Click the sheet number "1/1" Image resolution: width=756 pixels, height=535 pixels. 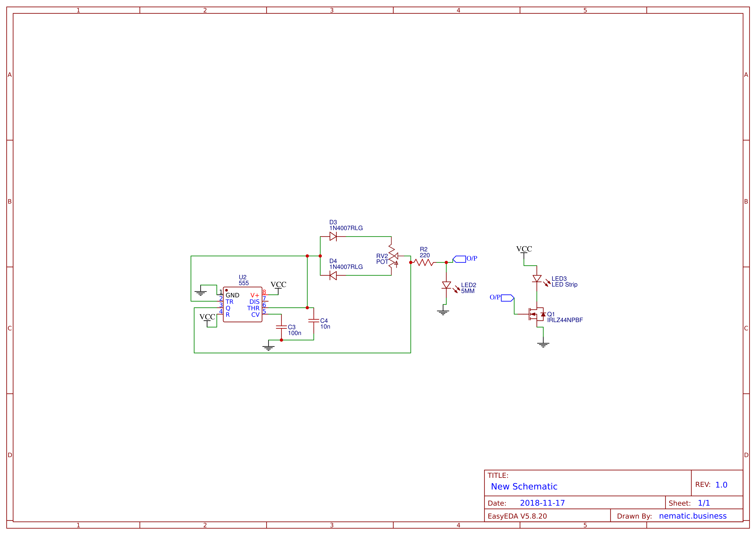click(704, 503)
